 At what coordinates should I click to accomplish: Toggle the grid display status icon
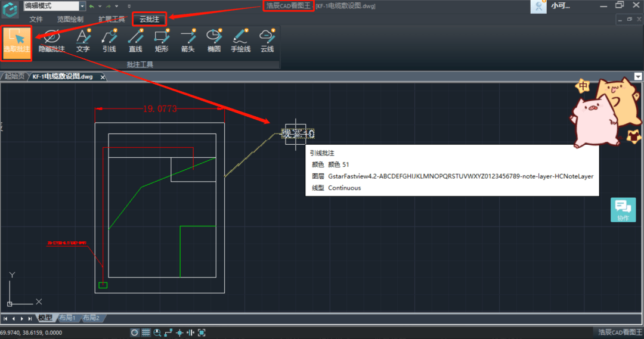(x=146, y=332)
